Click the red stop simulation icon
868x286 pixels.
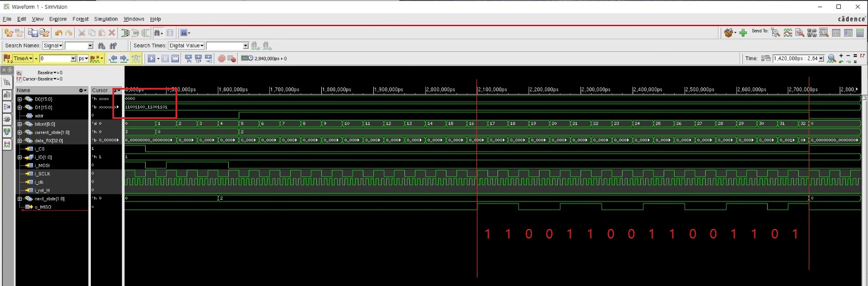click(x=222, y=58)
